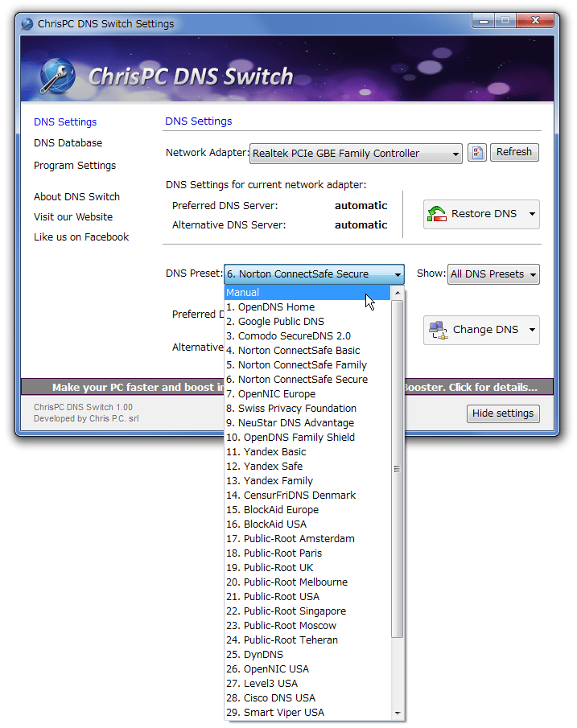Choose 24. Public-Root Teheran
This screenshot has height=728, width=577.
(x=307, y=640)
